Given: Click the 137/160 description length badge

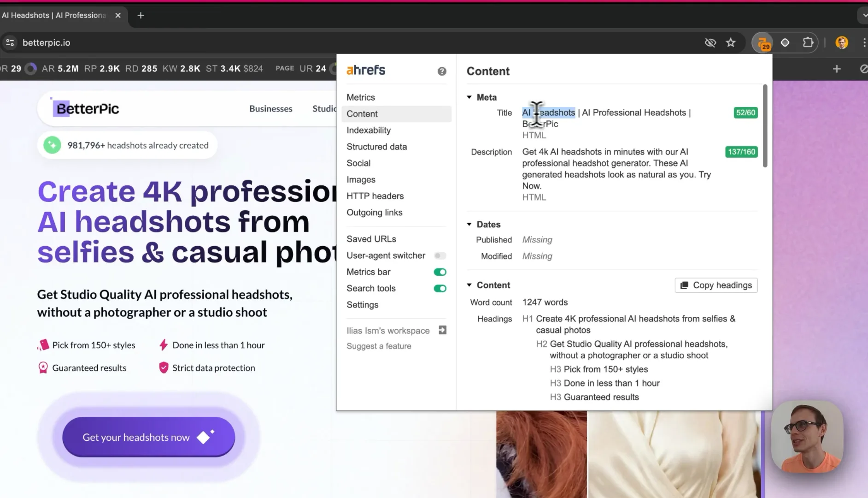Looking at the screenshot, I should [x=741, y=152].
